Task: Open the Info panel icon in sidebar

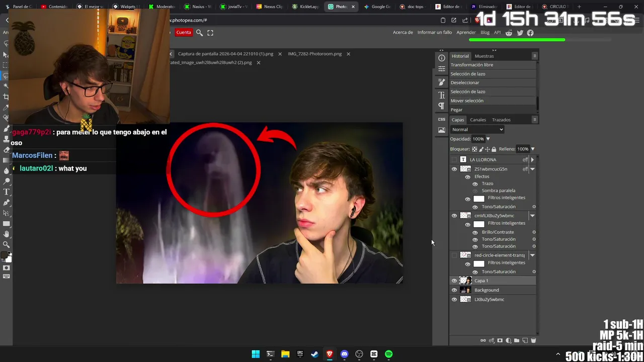Action: point(442,58)
